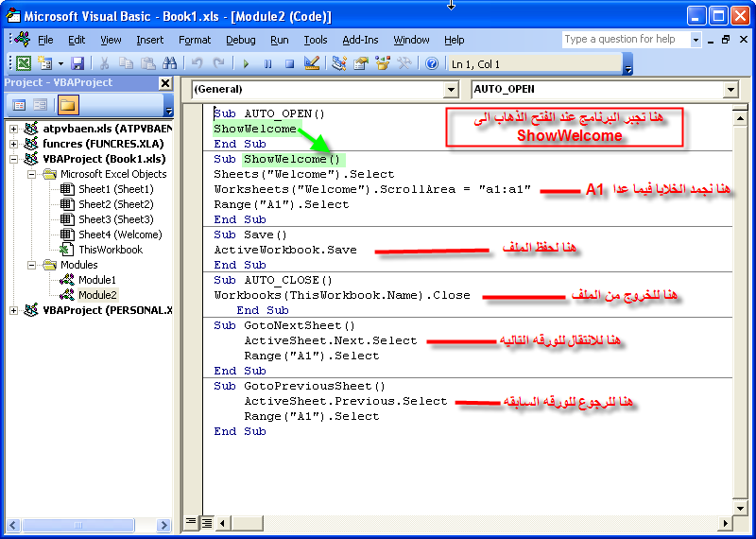Click the Project panel scroll right arrow

click(x=163, y=525)
